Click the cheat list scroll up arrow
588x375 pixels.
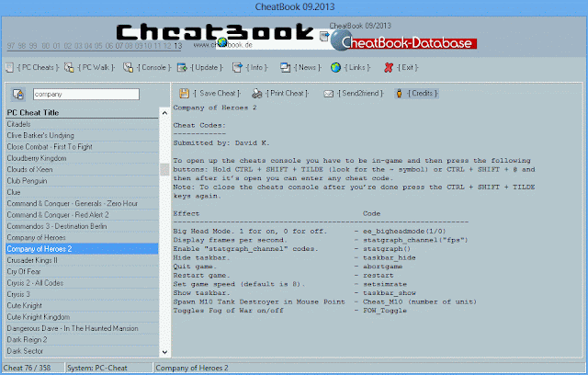[164, 113]
